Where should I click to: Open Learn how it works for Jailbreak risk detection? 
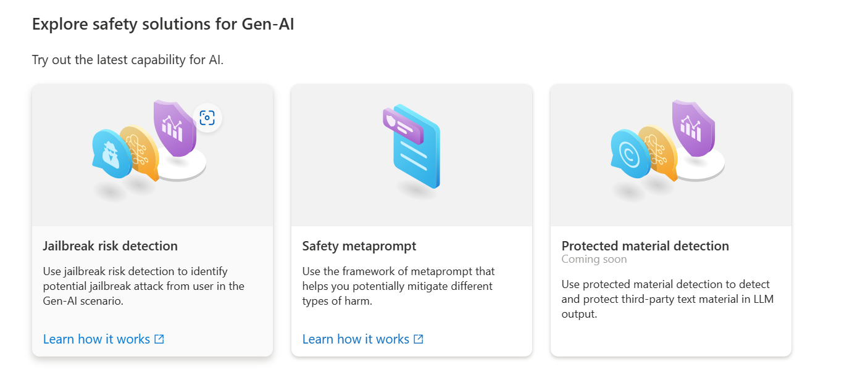(x=98, y=339)
